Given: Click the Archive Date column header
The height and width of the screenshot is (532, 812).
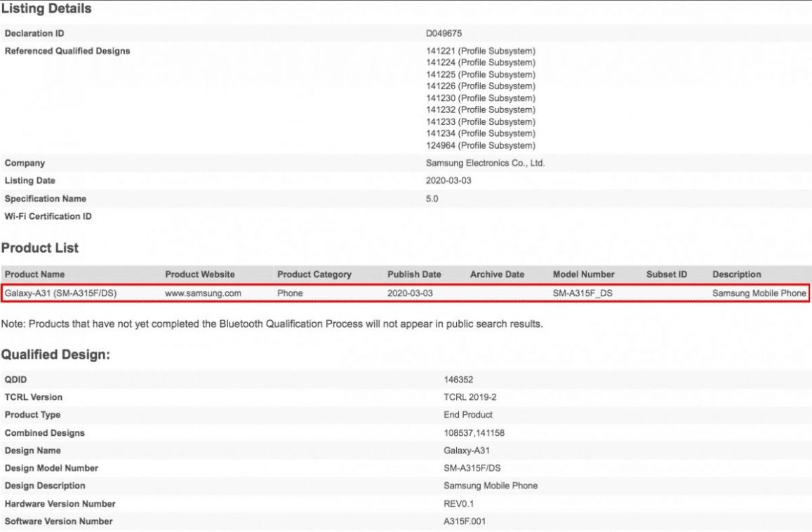Looking at the screenshot, I should pos(497,274).
